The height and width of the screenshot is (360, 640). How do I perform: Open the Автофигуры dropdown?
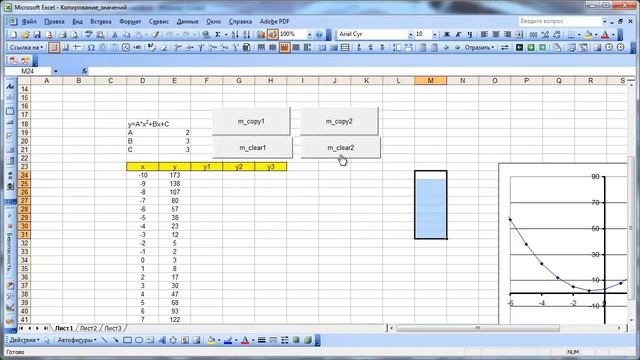(77, 340)
